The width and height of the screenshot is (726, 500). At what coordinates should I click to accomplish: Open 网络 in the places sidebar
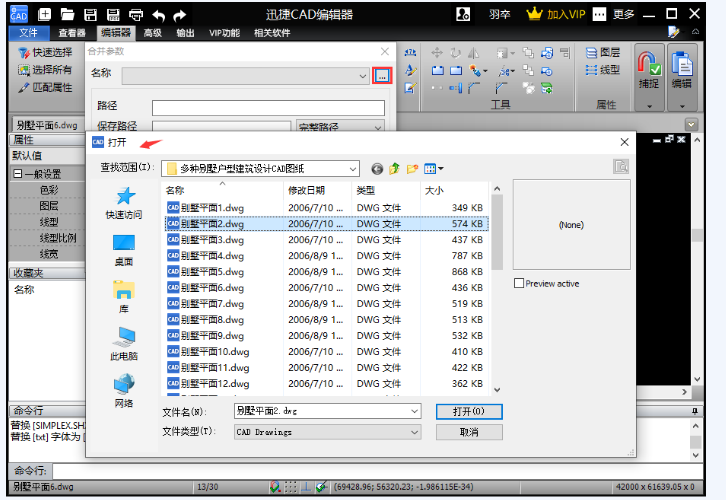124,391
